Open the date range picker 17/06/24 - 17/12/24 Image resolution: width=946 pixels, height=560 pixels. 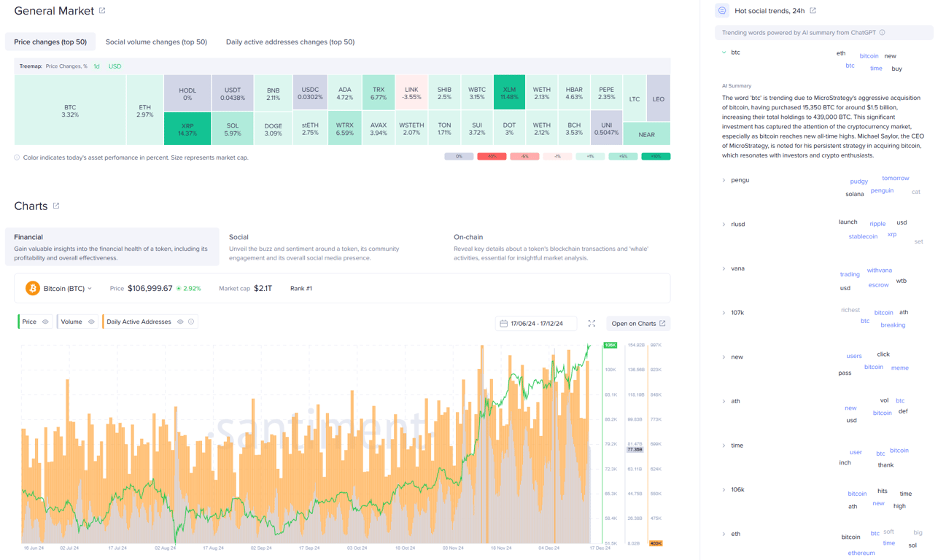pos(536,324)
